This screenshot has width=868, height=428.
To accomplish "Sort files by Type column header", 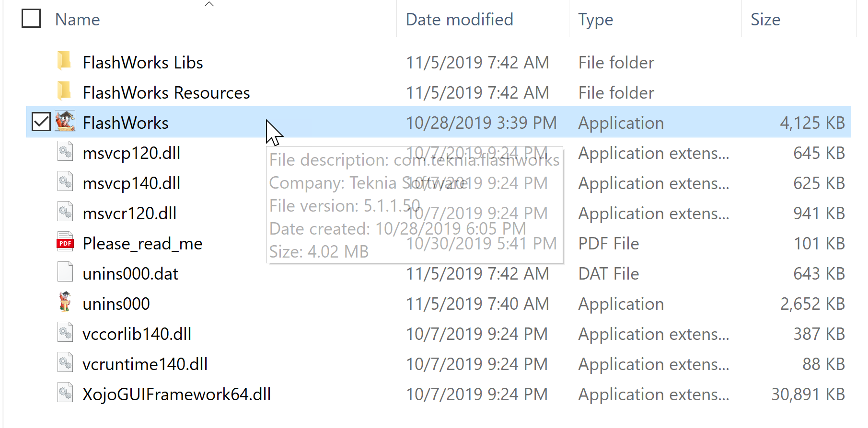I will pos(595,20).
